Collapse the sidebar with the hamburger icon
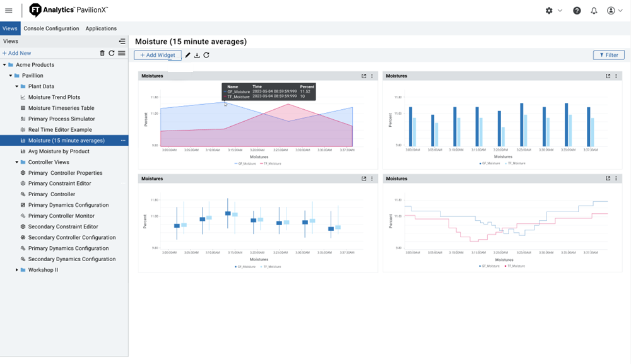This screenshot has width=631, height=364. tap(9, 10)
